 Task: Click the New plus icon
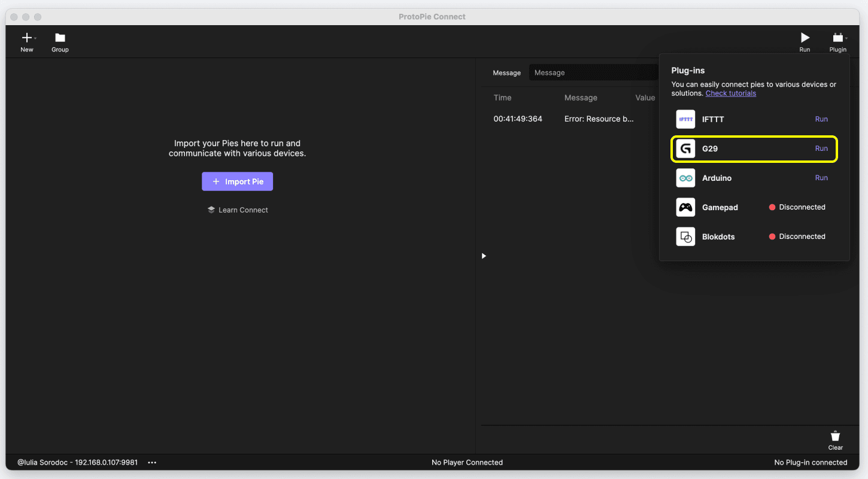click(x=27, y=38)
